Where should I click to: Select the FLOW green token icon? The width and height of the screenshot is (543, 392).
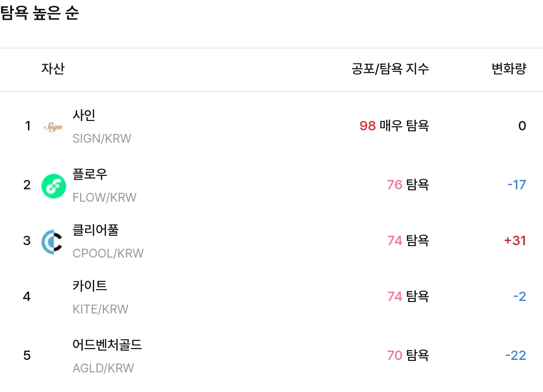tap(53, 185)
